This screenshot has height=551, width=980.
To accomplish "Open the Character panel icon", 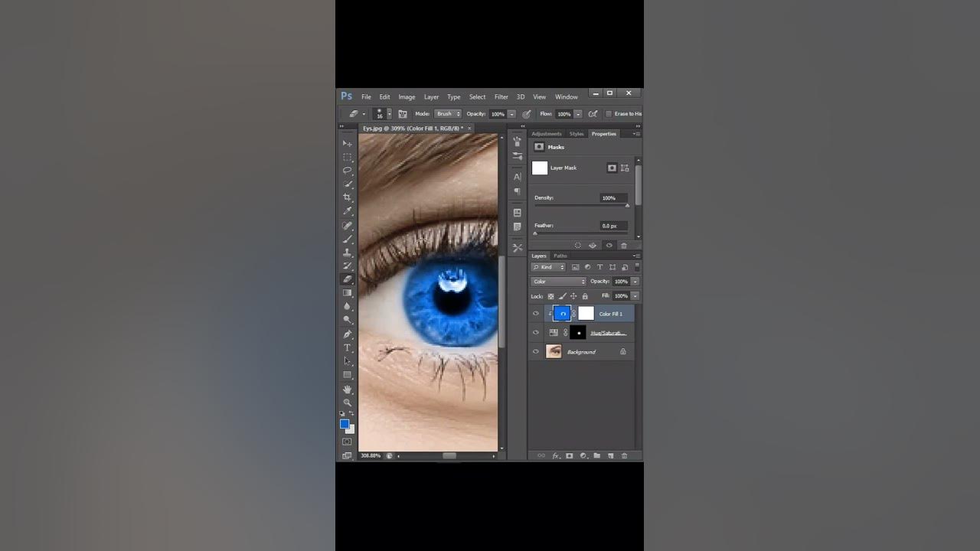I will (517, 177).
